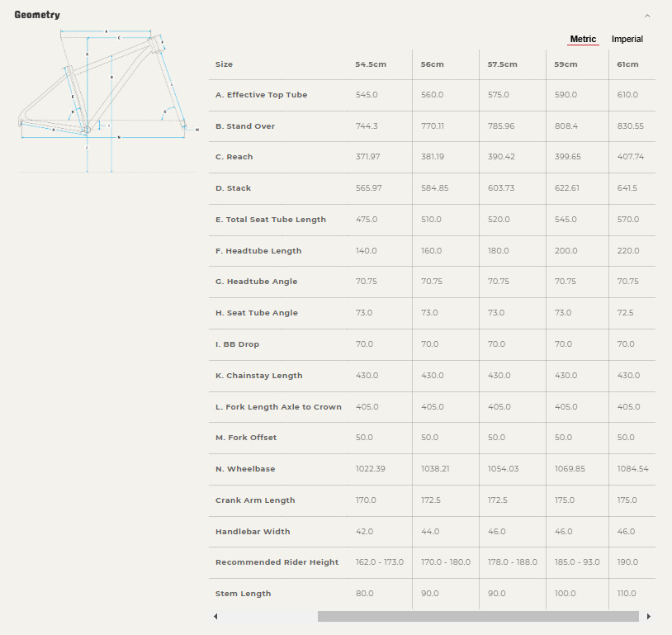Select the 61cm size column header

click(x=627, y=64)
